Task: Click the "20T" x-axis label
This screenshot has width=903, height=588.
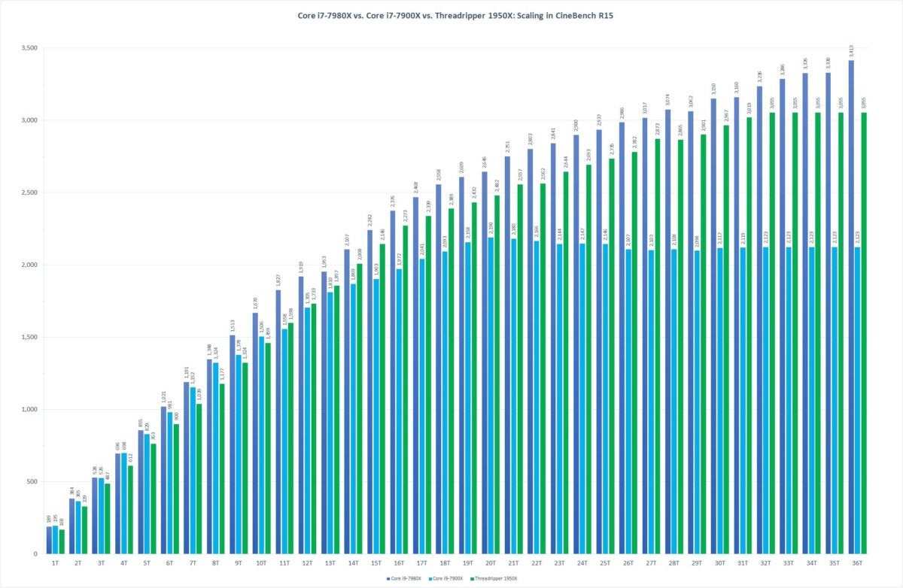Action: click(491, 562)
